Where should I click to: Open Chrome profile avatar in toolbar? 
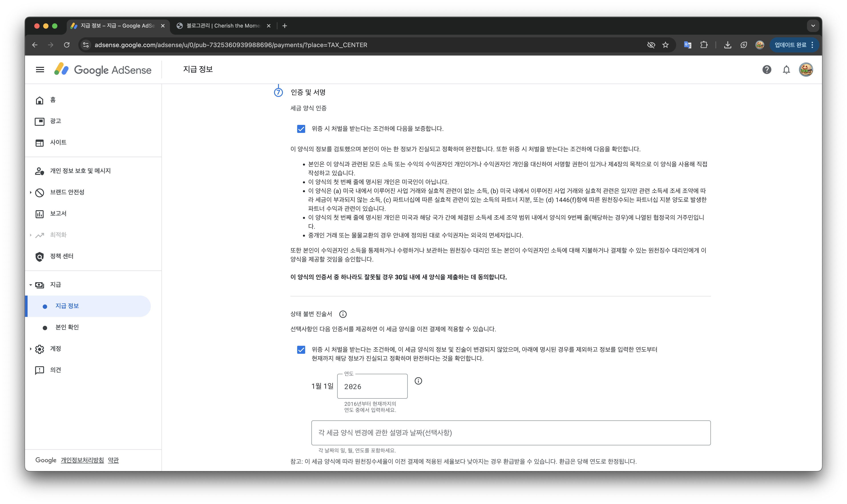coord(760,45)
